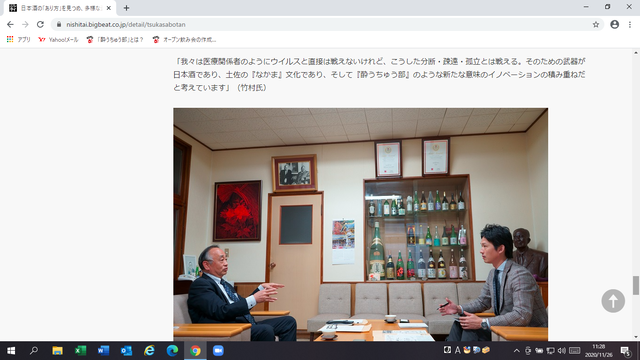
Task: Open Zoom from the taskbar
Action: tap(218, 351)
